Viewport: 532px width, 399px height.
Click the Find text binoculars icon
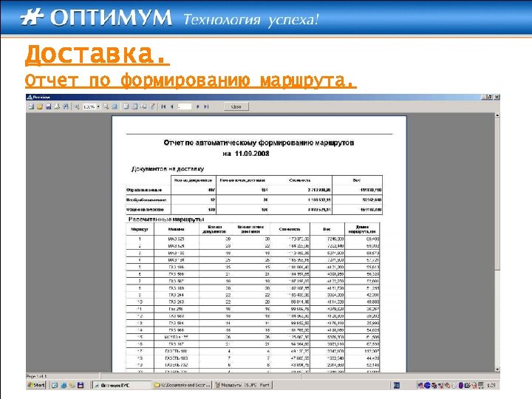[66, 106]
